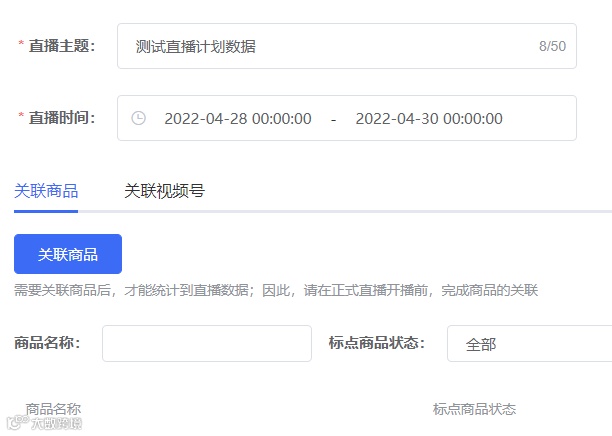Click the clock icon in 直播时间 field
Image resolution: width=612 pixels, height=436 pixels.
139,118
